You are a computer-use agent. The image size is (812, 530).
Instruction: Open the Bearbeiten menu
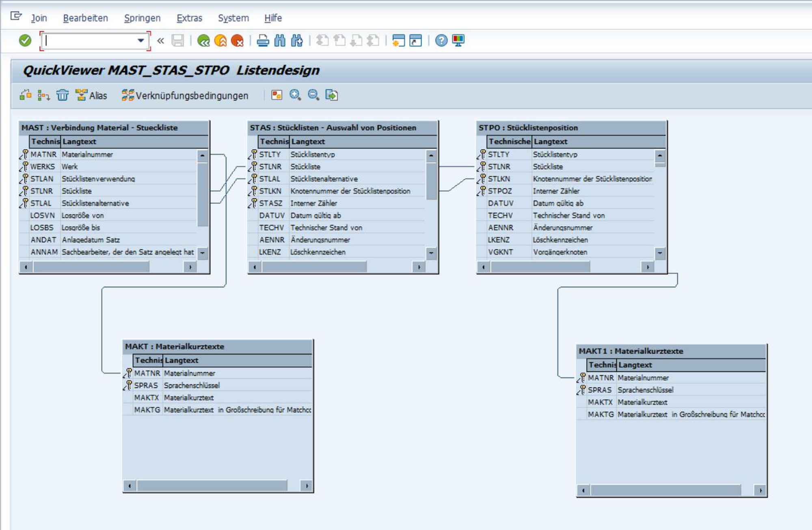tap(86, 18)
